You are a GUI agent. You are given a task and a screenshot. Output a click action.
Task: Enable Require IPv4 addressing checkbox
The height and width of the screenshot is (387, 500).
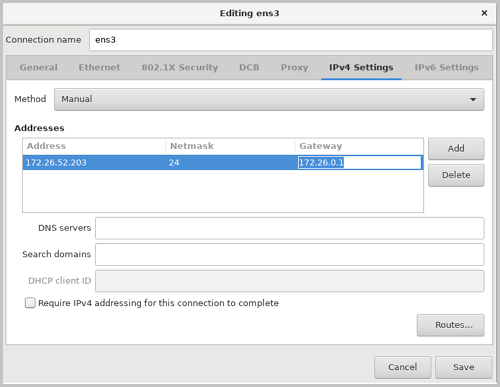pos(30,303)
